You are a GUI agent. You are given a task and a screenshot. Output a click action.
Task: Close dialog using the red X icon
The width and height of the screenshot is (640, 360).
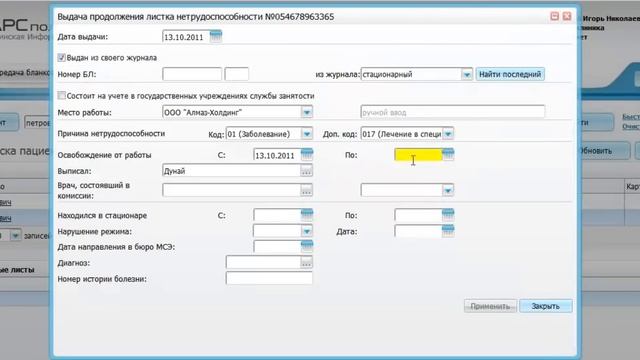coord(567,16)
